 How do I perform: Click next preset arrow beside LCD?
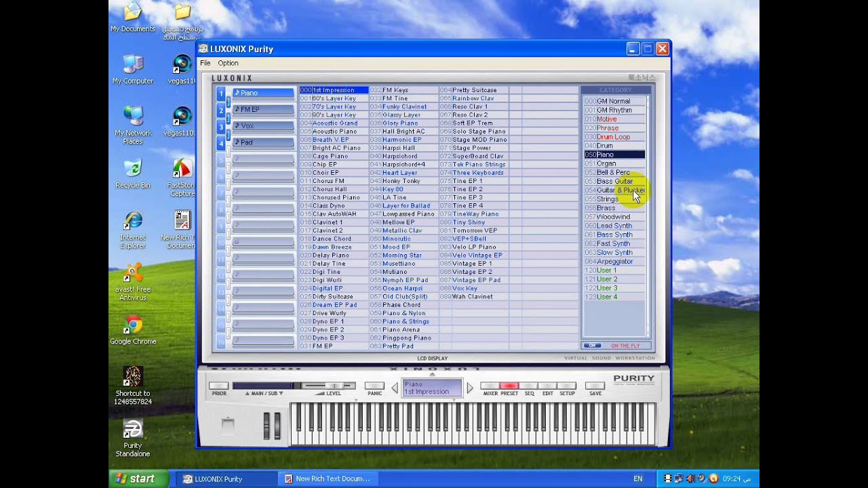(470, 388)
